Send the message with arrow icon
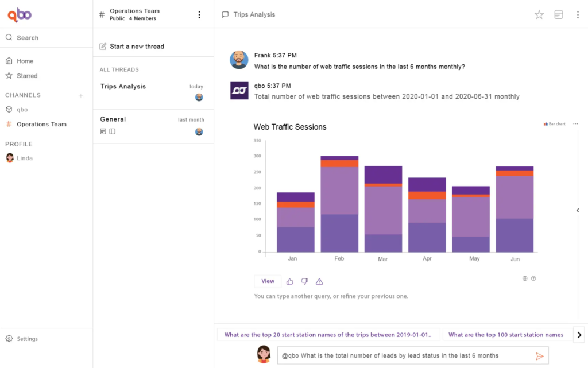 539,356
